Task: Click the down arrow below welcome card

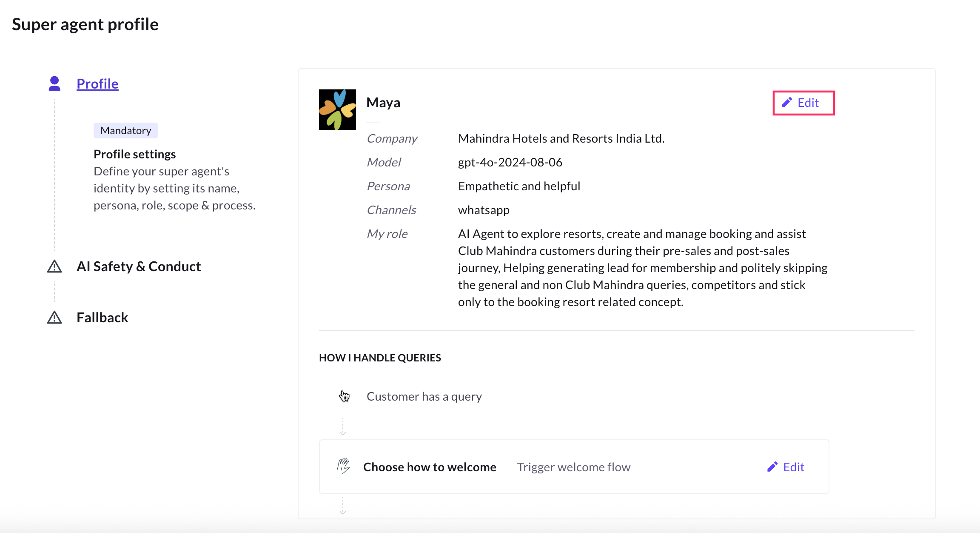Action: 343,507
